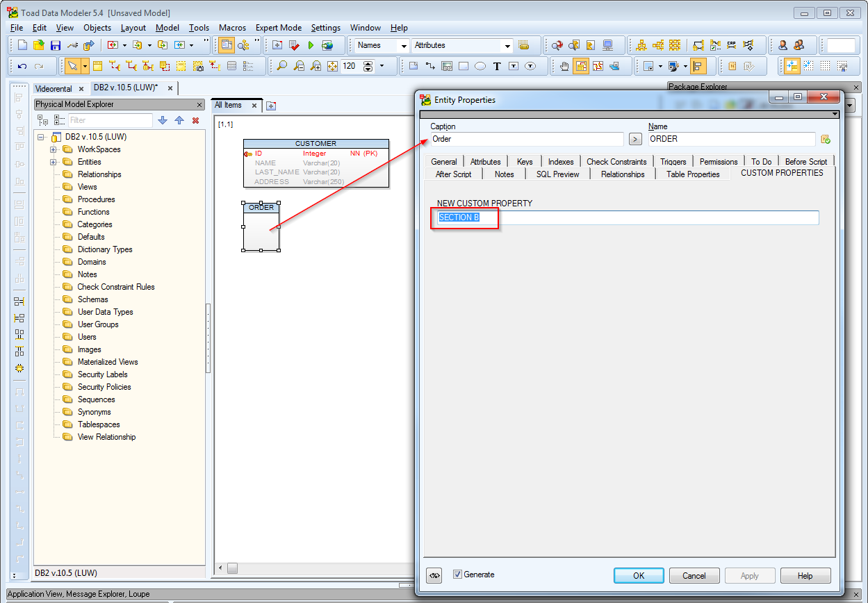The width and height of the screenshot is (868, 603).
Task: Toggle the Generate checkbox
Action: [x=457, y=575]
